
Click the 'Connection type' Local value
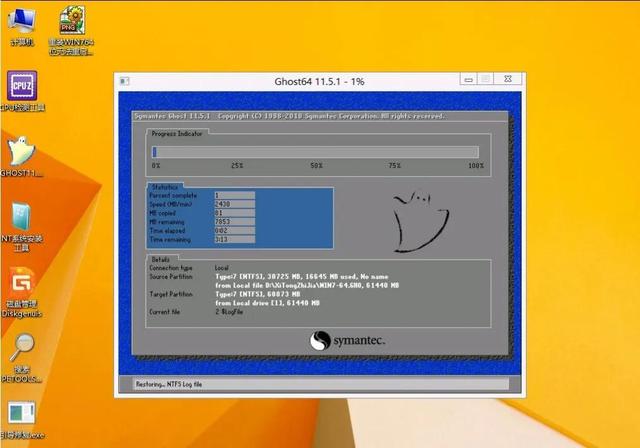coord(222,268)
